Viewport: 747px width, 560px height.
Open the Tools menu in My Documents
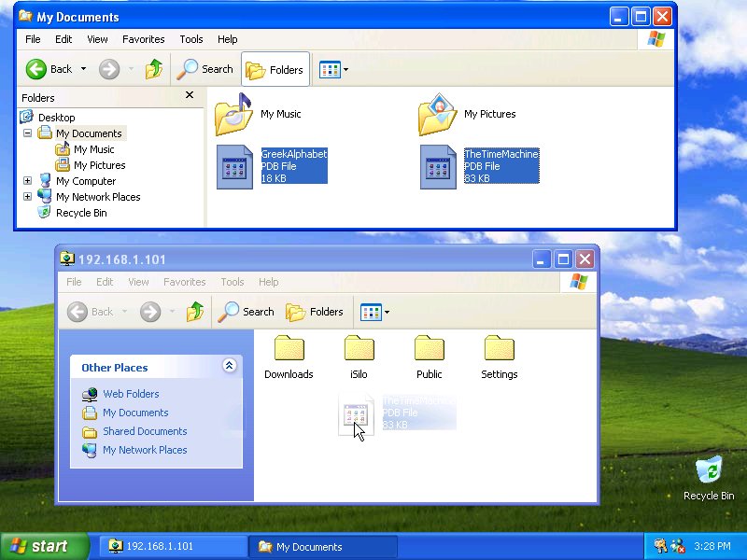[x=191, y=39]
